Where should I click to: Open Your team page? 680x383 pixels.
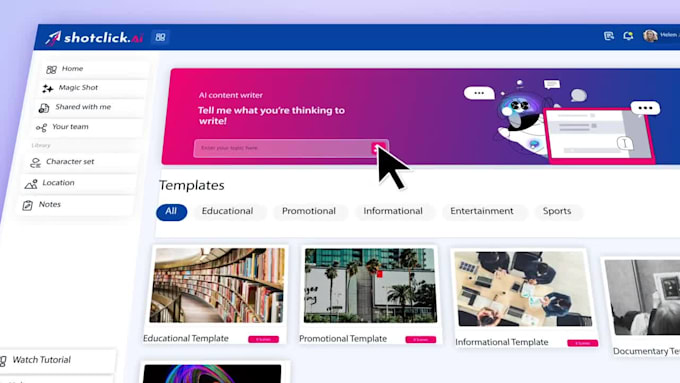[87, 127]
